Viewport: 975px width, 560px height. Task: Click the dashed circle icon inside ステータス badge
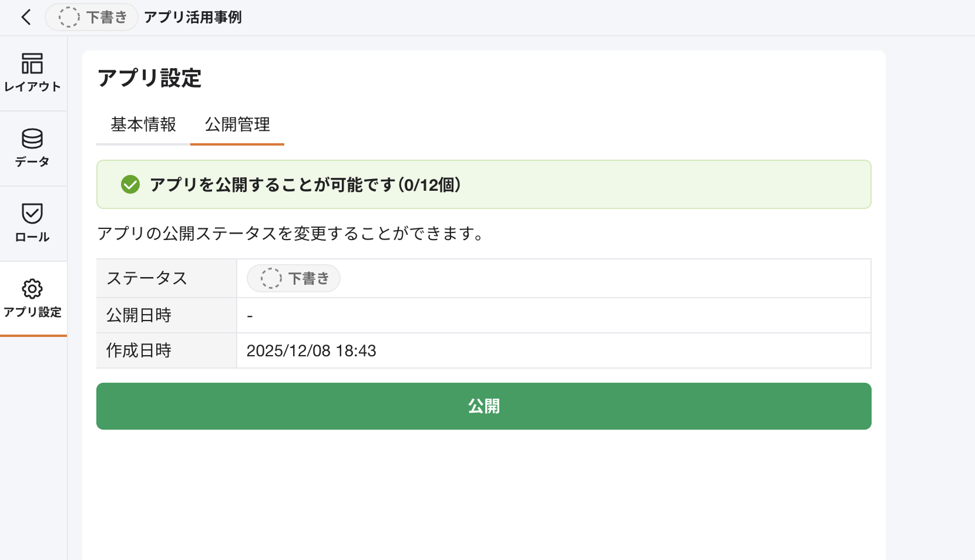click(271, 278)
